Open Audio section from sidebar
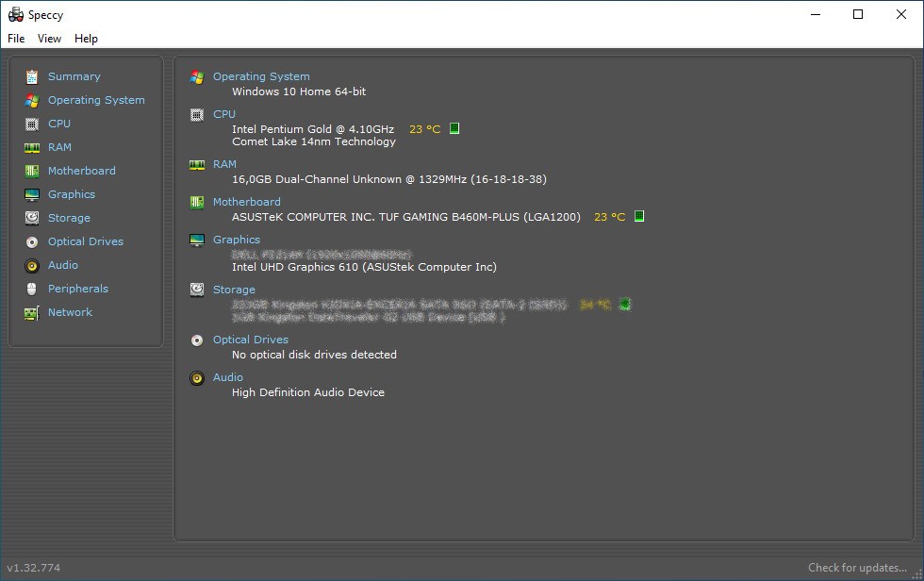924x581 pixels. point(63,265)
